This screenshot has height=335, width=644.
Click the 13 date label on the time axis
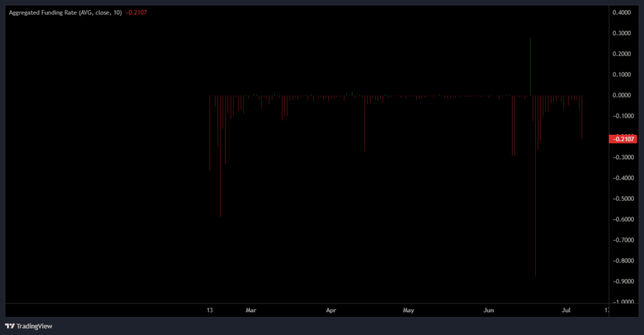point(210,310)
